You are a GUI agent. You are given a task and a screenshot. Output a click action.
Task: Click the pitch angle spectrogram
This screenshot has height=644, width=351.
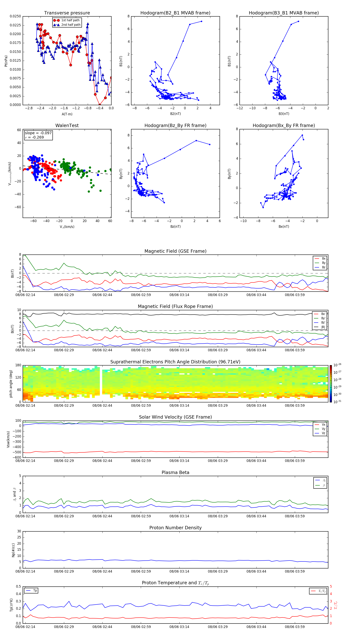pos(175,383)
